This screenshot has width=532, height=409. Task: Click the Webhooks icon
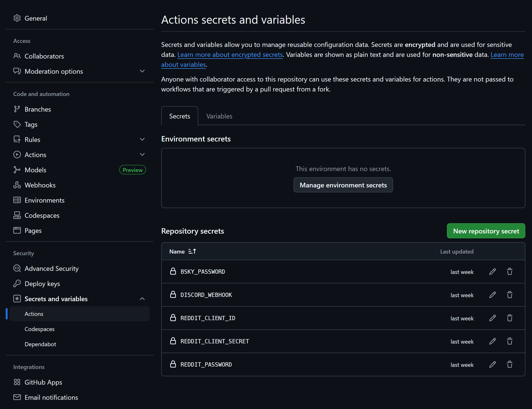[x=17, y=185]
